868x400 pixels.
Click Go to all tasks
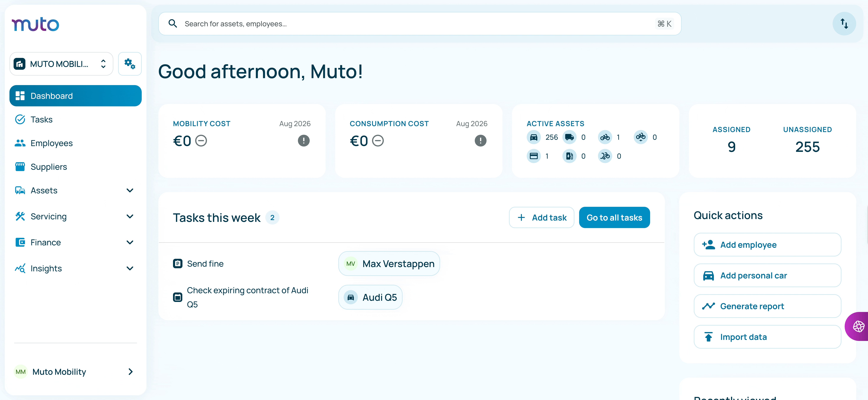pyautogui.click(x=614, y=218)
